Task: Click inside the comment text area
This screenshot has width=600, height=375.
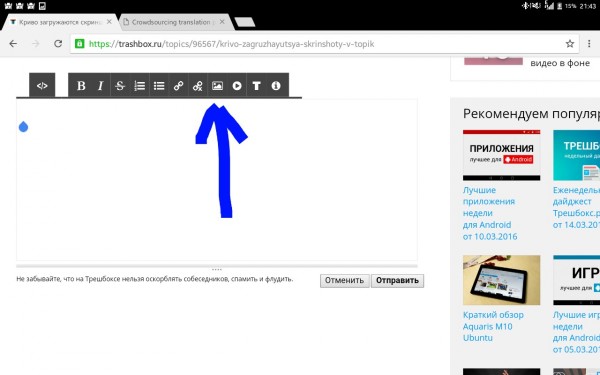Action: [x=217, y=180]
